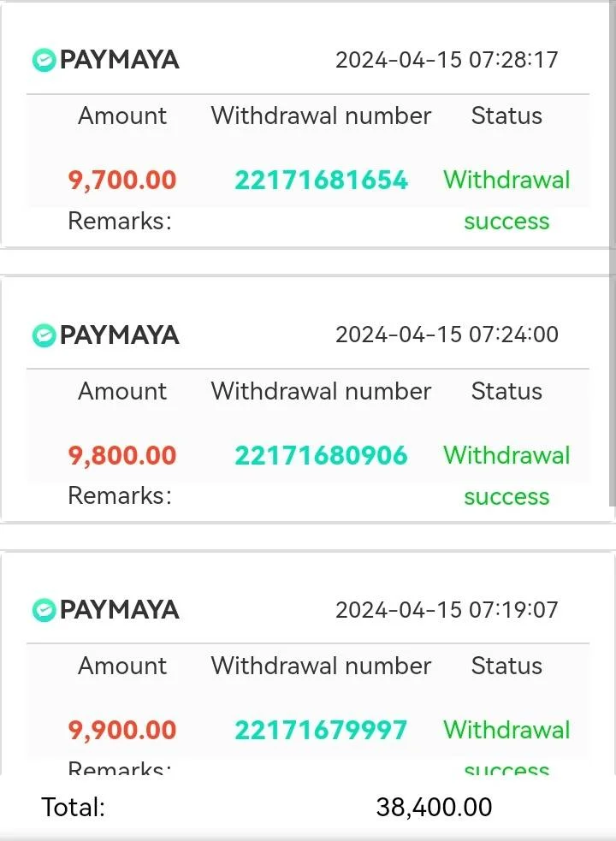
Task: Tap the timestamp 2024-04-15 07:24:00
Action: pyautogui.click(x=447, y=335)
